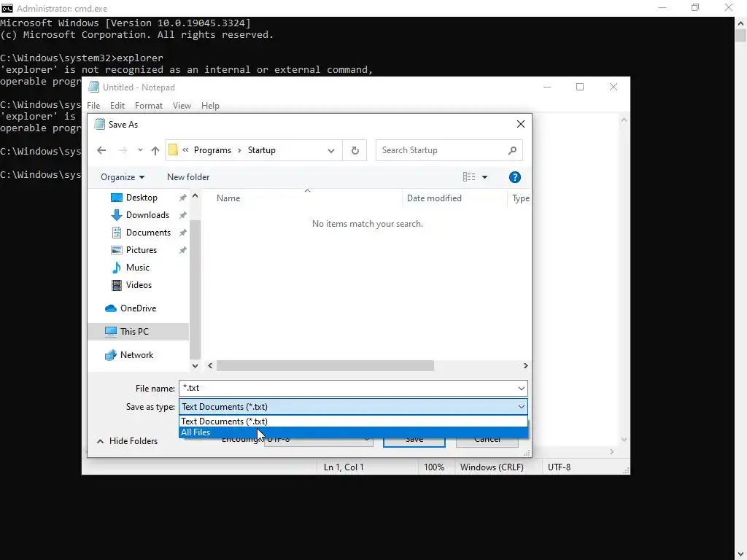Open Notepad File menu

point(93,106)
